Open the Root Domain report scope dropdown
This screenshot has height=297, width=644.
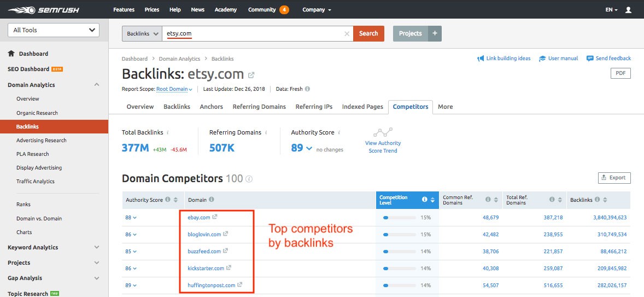(174, 89)
